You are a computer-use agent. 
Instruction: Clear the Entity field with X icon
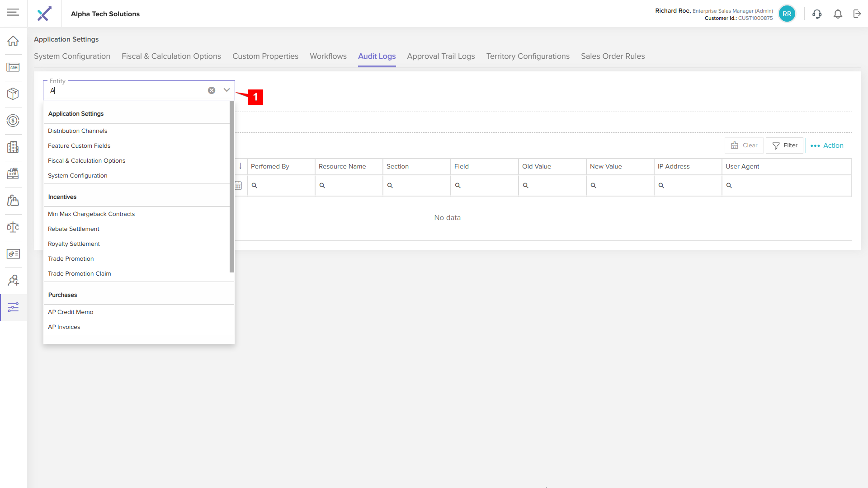[x=212, y=90]
